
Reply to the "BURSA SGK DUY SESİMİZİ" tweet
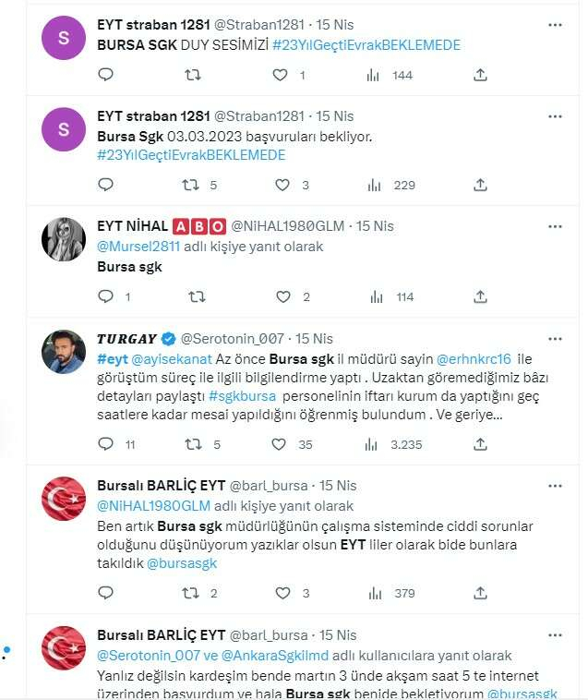click(x=105, y=75)
